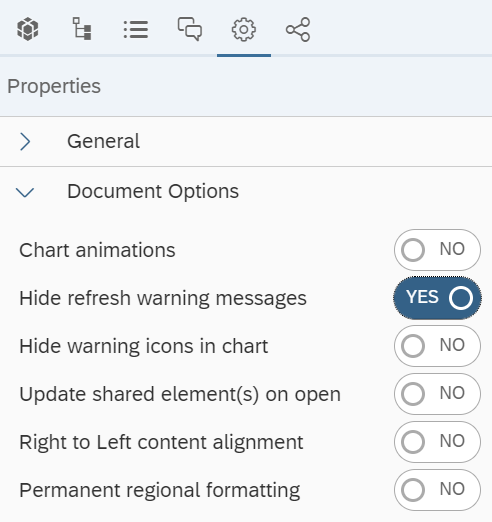Image resolution: width=492 pixels, height=522 pixels.
Task: Click the Document Options header label
Action: 153,191
